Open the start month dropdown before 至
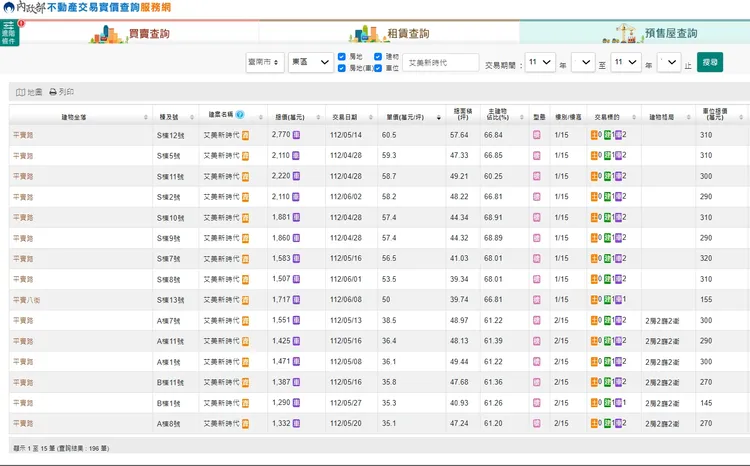The height and width of the screenshot is (466, 750). pos(583,62)
